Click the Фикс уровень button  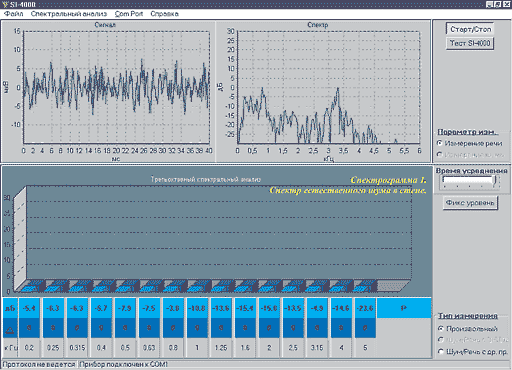tap(470, 203)
